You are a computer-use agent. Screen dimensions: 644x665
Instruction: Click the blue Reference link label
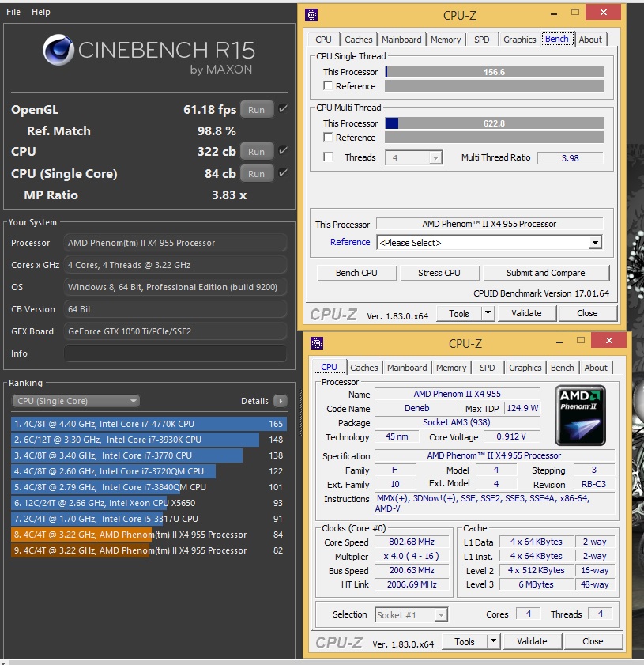pyautogui.click(x=350, y=242)
